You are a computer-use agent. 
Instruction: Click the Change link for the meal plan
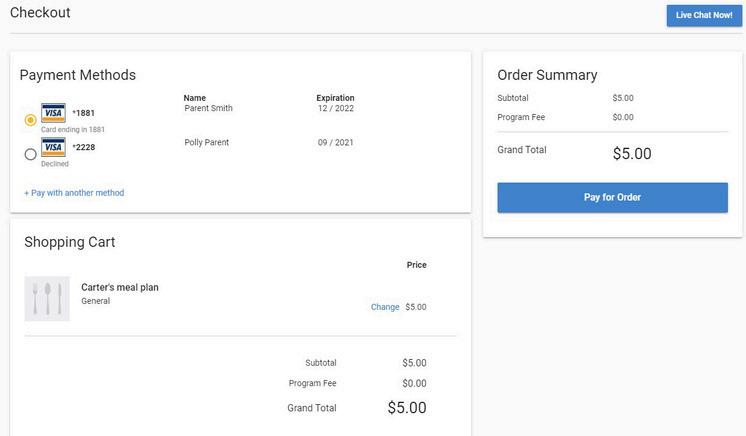[385, 307]
